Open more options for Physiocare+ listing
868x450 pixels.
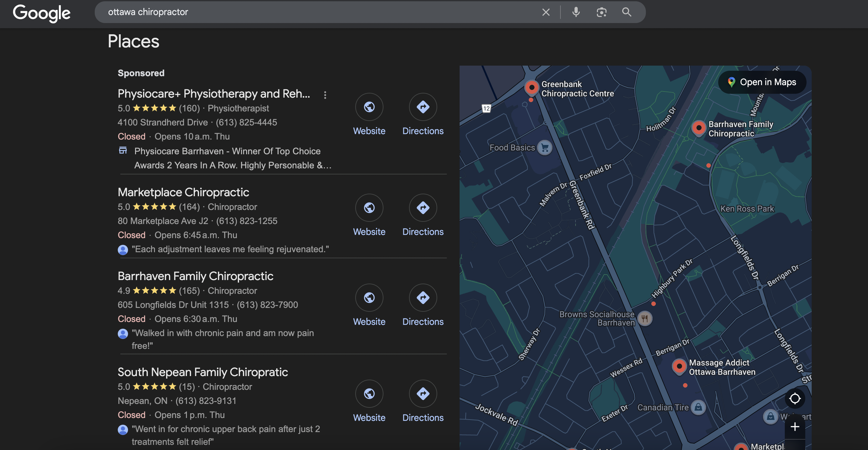(x=325, y=95)
